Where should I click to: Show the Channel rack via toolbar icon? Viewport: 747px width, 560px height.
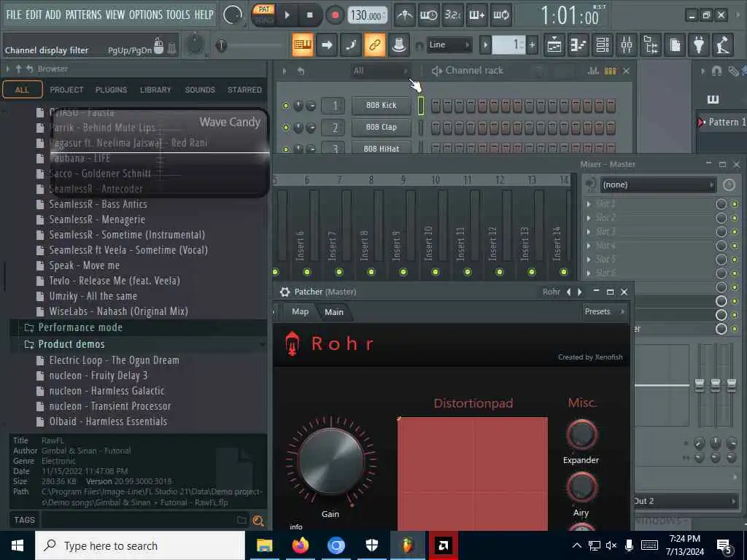[603, 45]
